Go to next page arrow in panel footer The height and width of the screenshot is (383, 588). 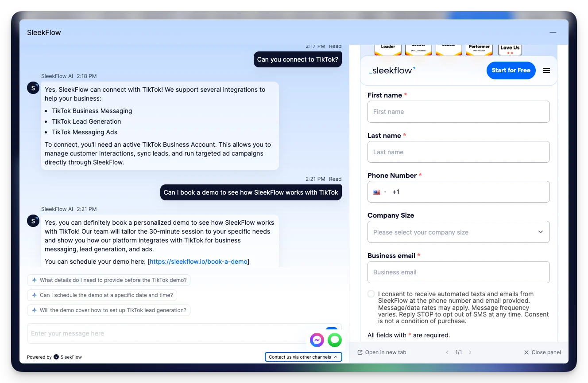point(470,352)
